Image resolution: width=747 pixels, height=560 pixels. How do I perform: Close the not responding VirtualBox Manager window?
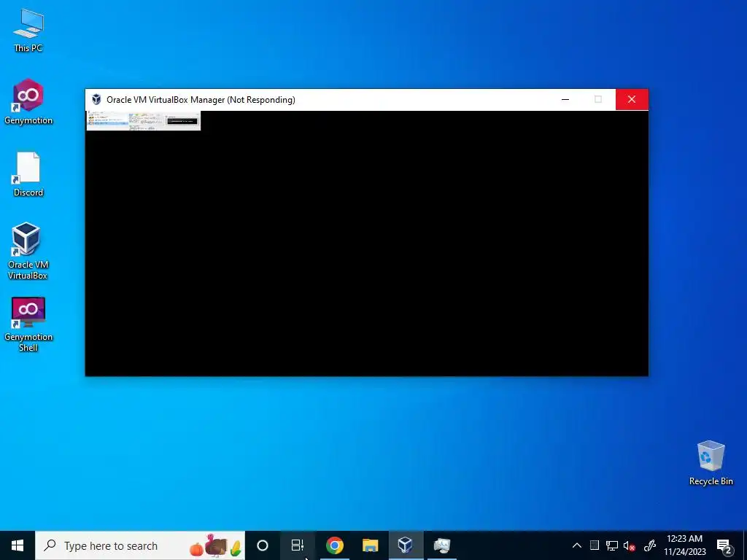click(632, 99)
